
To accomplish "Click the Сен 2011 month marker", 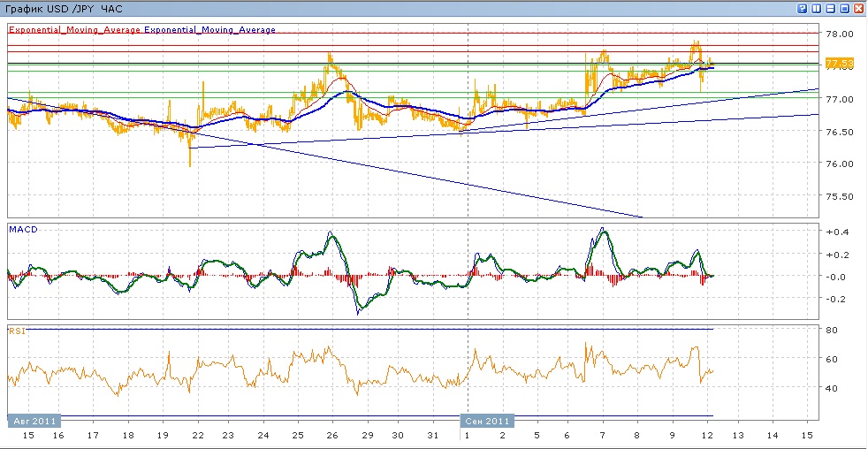I will coord(486,421).
